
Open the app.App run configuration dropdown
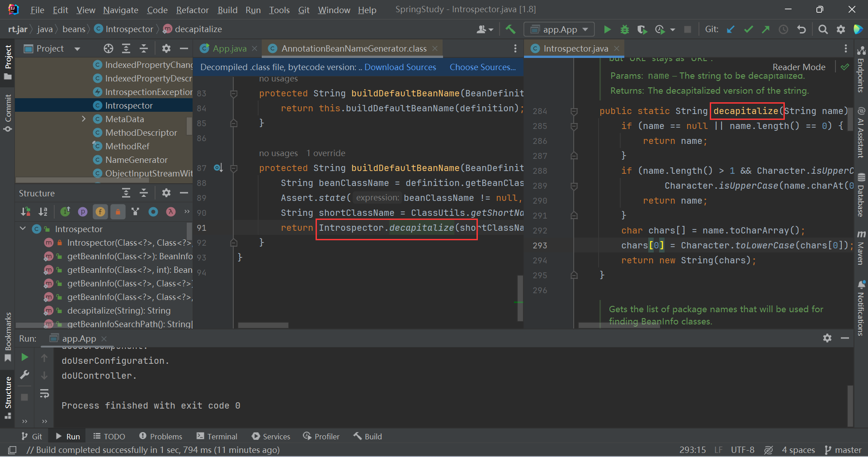tap(559, 29)
